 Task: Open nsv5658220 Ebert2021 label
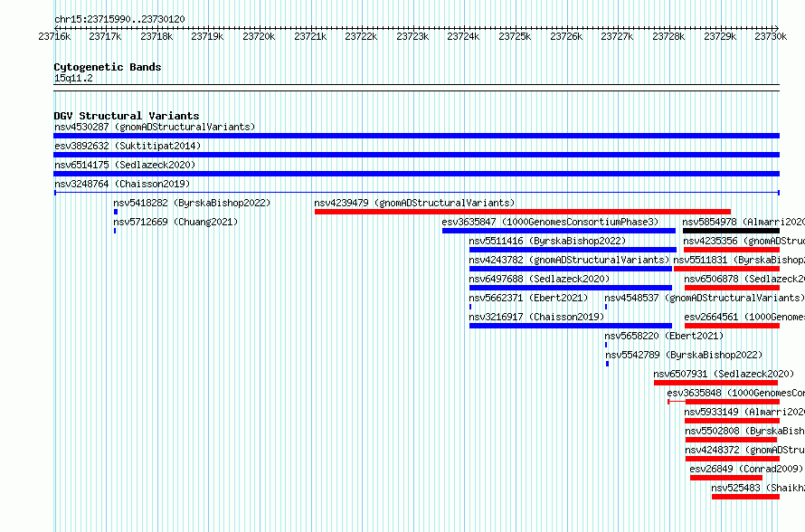point(664,336)
